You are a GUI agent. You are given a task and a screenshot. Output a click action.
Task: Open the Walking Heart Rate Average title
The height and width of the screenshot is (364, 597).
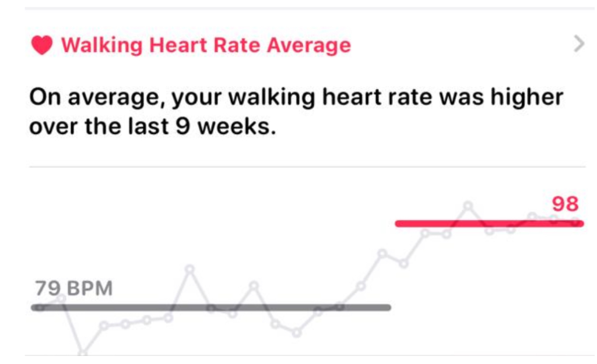(206, 45)
